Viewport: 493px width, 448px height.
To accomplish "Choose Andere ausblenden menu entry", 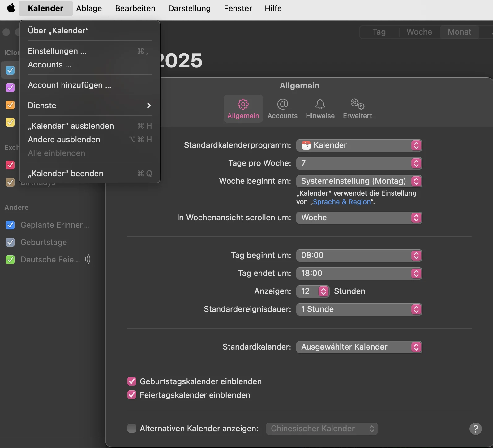I will tap(90, 140).
